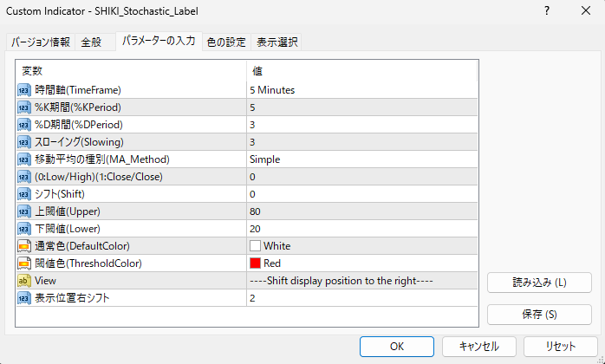Click the icon beside 移動平均の種別(MA_Method)
Image resolution: width=605 pixels, height=364 pixels.
pyautogui.click(x=24, y=159)
